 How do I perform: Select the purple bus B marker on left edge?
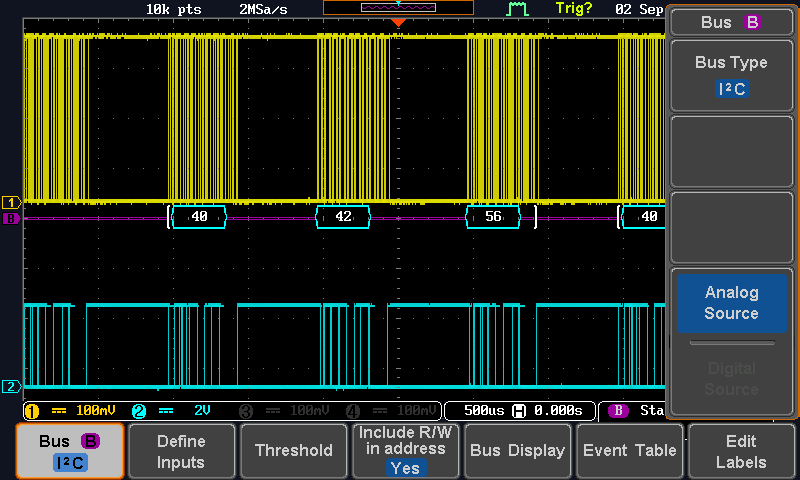point(11,218)
